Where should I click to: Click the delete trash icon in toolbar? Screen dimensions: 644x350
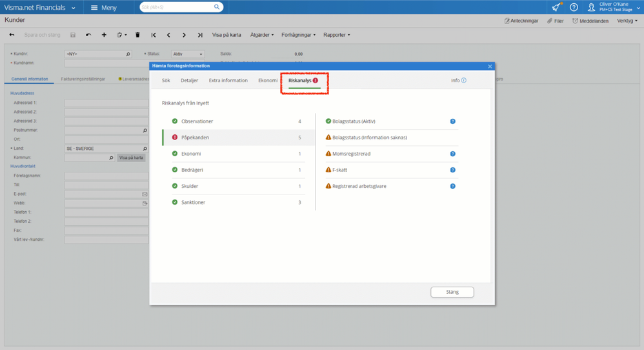tap(137, 35)
